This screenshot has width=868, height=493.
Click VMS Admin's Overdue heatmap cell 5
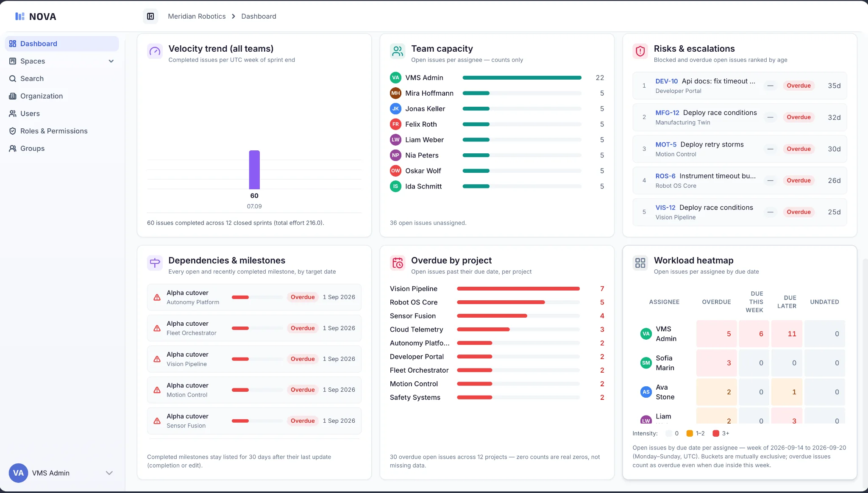[716, 334]
